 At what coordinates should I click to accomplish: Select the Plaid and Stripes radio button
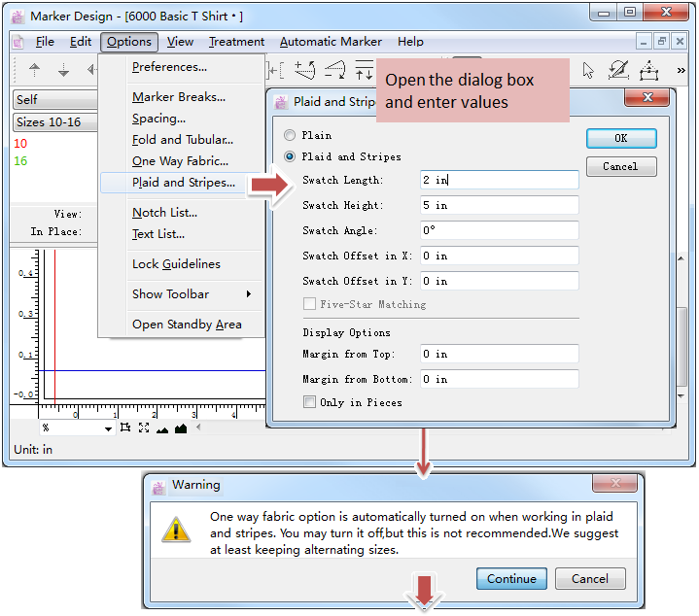point(290,156)
